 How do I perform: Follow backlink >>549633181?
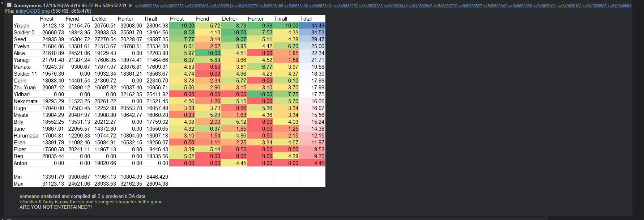321,6
